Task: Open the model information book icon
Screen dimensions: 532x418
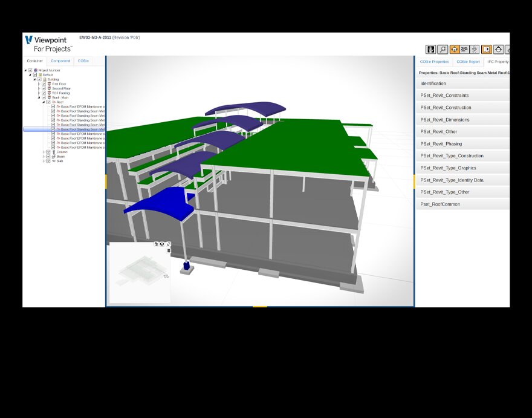Action: pyautogui.click(x=486, y=49)
